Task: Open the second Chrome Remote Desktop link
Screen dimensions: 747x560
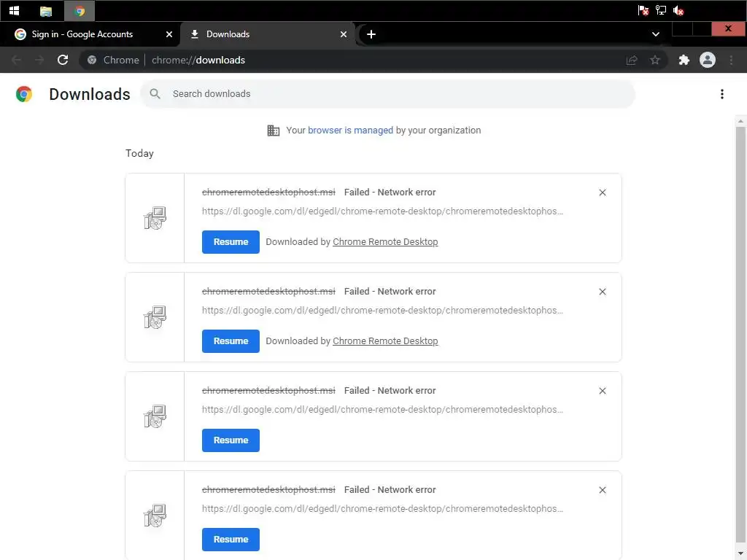Action: click(385, 341)
